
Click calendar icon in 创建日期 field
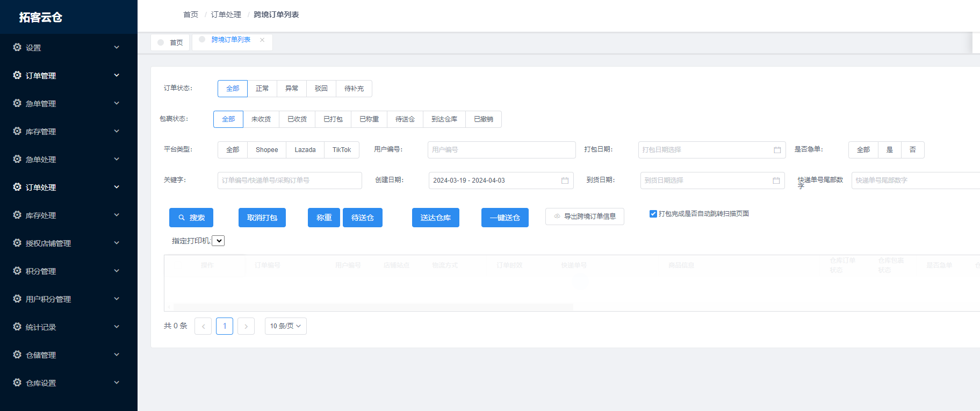pyautogui.click(x=565, y=181)
